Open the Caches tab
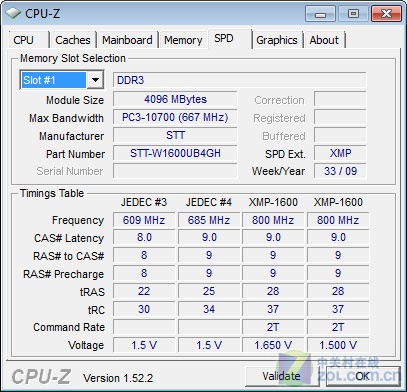The width and height of the screenshot is (407, 392). coord(73,40)
